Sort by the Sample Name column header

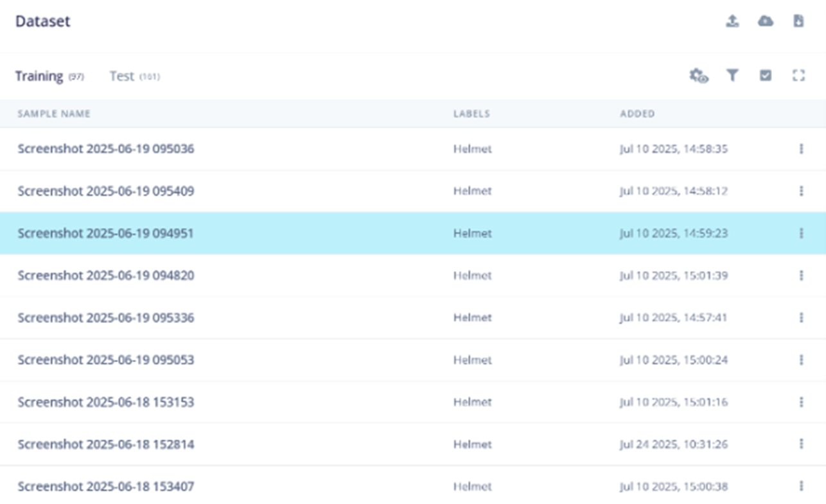[54, 114]
